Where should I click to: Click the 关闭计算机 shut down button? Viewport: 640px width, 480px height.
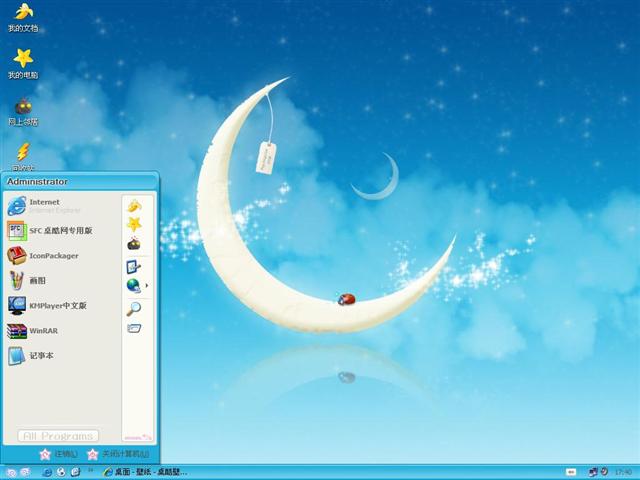(x=118, y=454)
